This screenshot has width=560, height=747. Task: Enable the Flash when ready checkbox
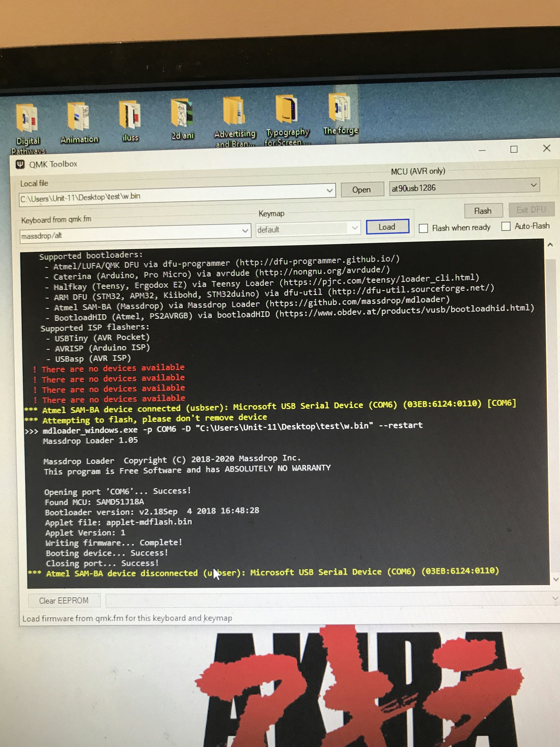click(x=423, y=228)
